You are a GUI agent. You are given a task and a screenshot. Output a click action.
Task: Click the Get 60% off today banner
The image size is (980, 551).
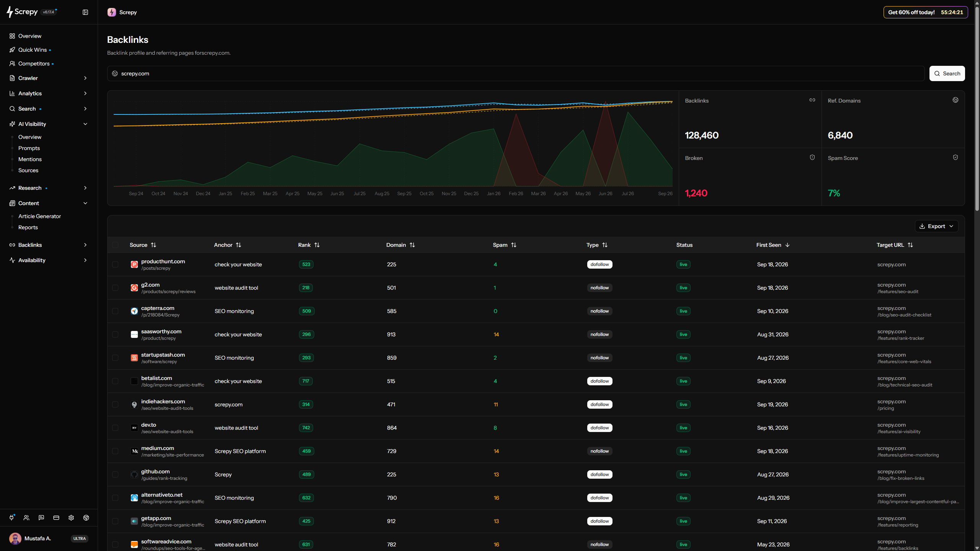point(926,12)
